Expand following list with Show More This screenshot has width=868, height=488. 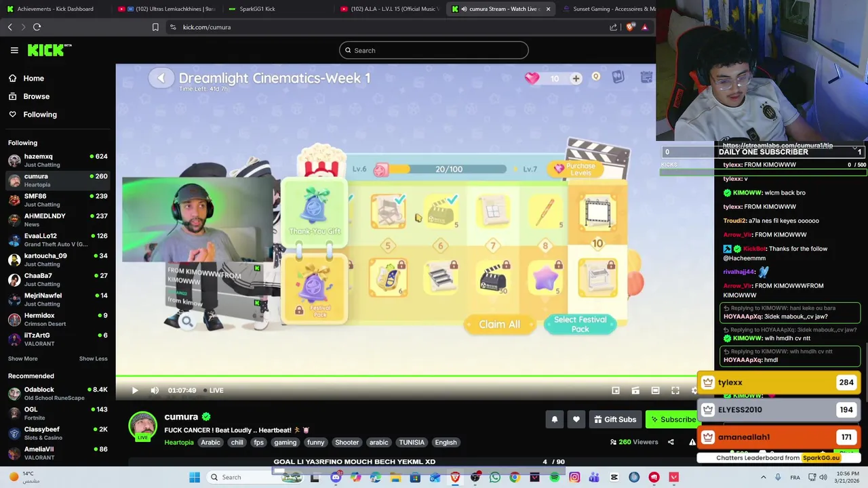pos(23,359)
